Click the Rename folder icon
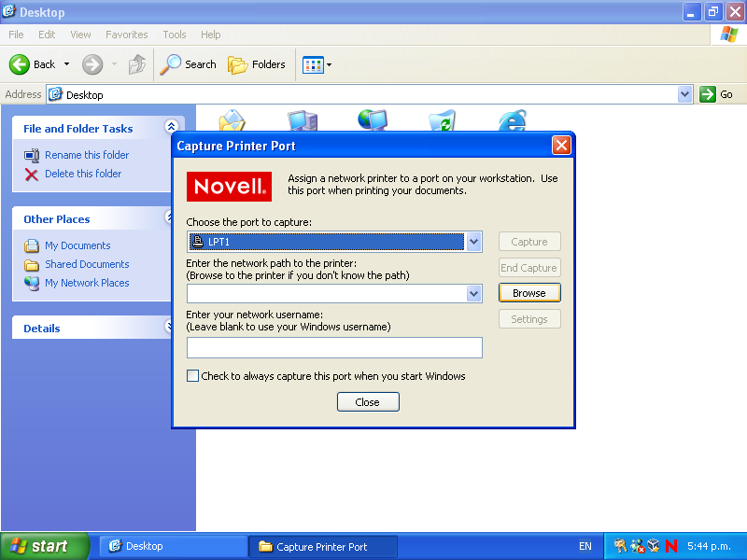The width and height of the screenshot is (747, 560). click(x=32, y=155)
